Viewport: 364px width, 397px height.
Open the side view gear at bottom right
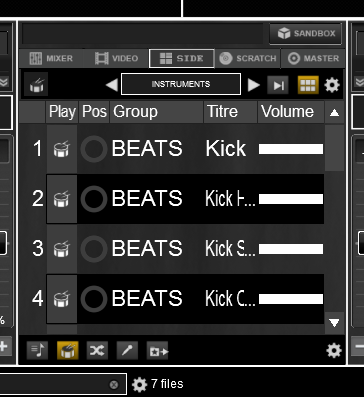(334, 351)
